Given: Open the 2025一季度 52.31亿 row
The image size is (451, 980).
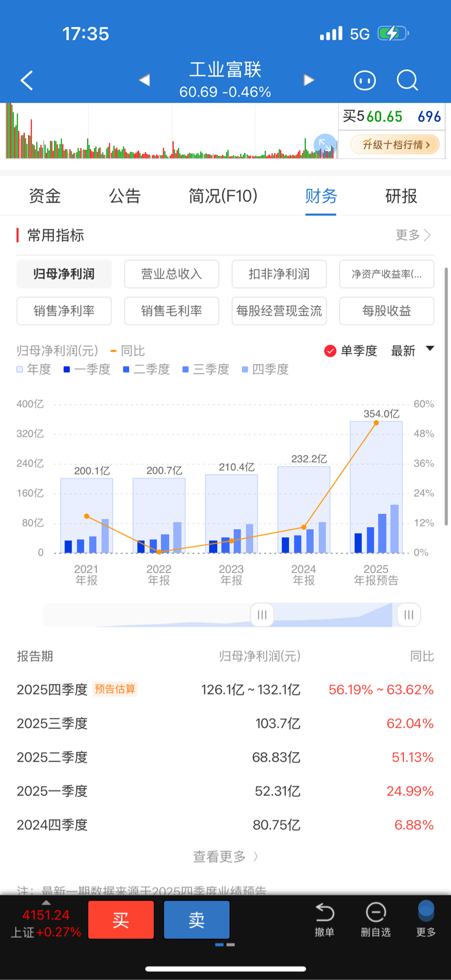Looking at the screenshot, I should 225,791.
